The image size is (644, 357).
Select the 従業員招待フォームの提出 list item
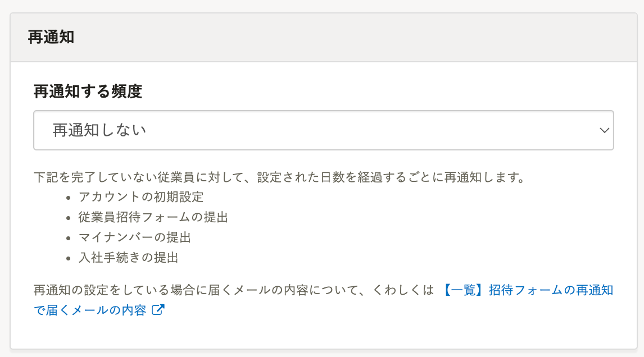(153, 217)
